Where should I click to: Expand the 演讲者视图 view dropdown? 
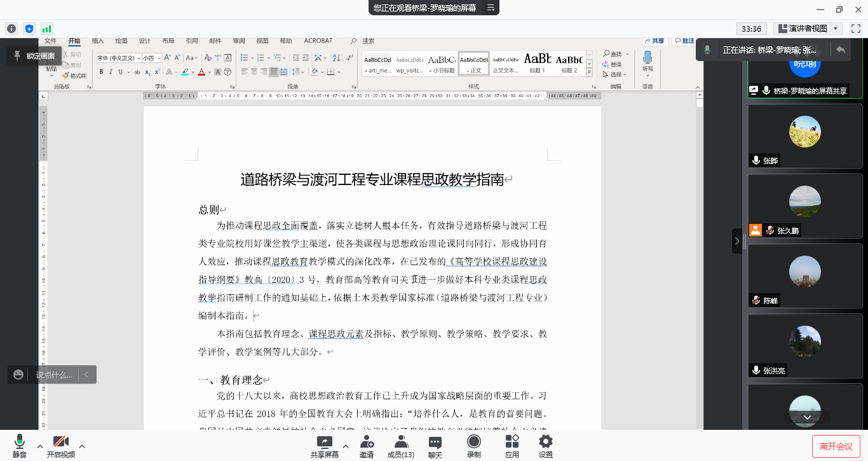tap(808, 29)
